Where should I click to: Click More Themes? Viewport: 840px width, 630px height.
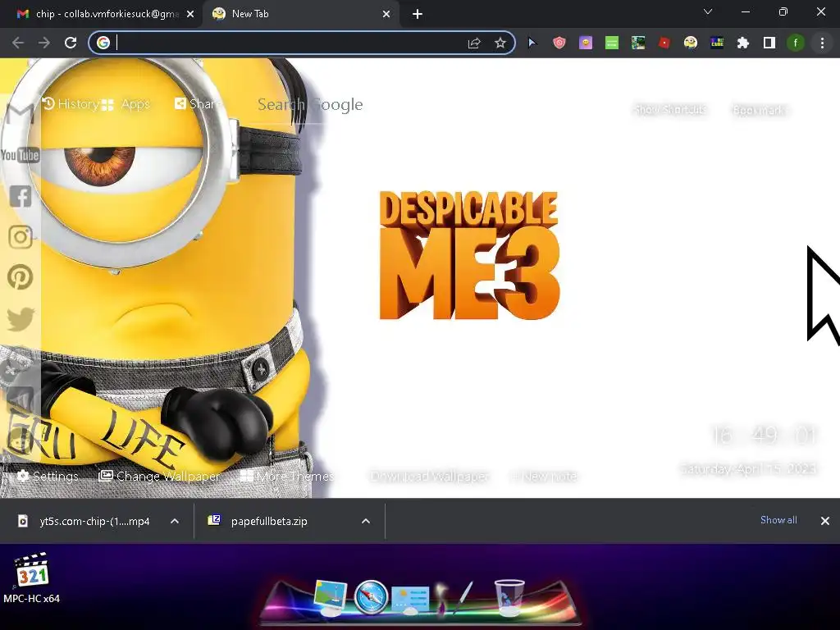[x=287, y=476]
